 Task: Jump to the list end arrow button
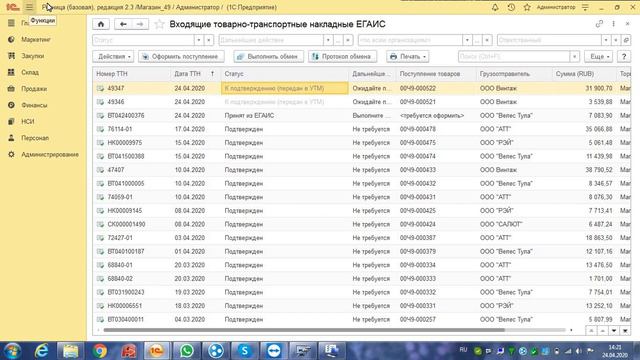625,331
